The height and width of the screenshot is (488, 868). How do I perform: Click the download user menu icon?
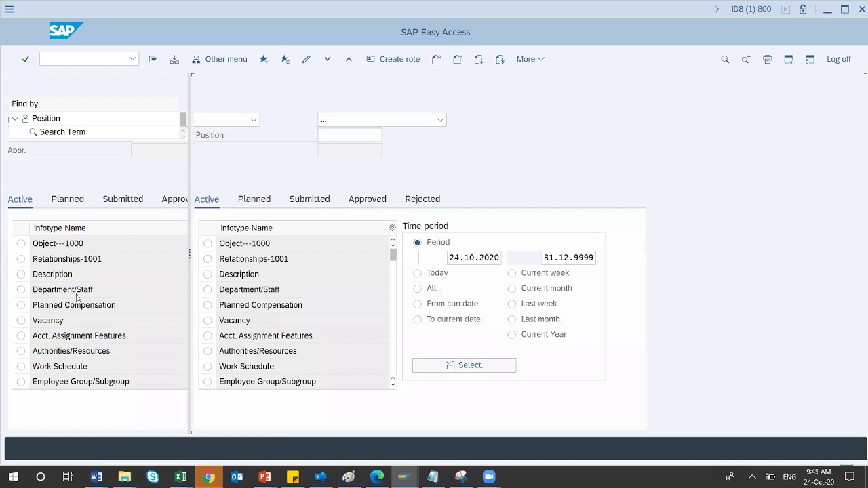[174, 59]
